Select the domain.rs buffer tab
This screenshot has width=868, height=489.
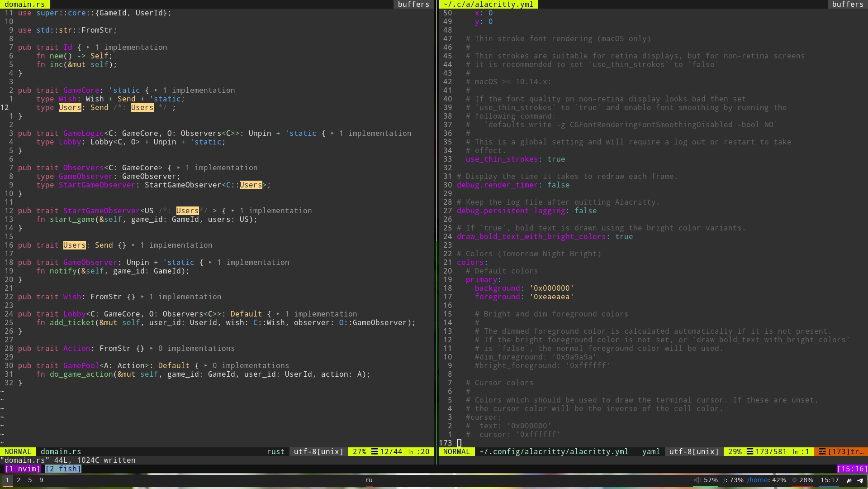[25, 4]
